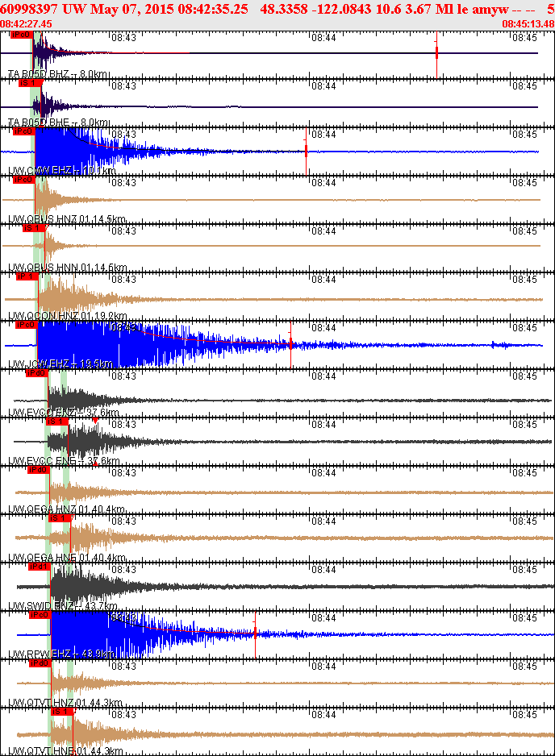This screenshot has width=555, height=756.
Task: Click the UW.QBUS.HNZ.01 14.5km station label
Action: point(67,219)
